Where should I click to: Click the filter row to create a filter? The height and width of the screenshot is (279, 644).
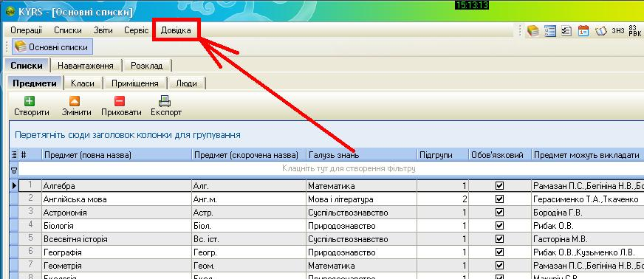pos(331,168)
